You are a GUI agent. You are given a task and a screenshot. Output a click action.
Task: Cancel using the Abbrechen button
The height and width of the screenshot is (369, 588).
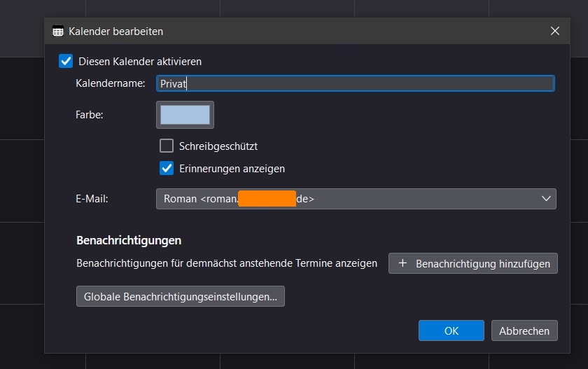point(524,331)
